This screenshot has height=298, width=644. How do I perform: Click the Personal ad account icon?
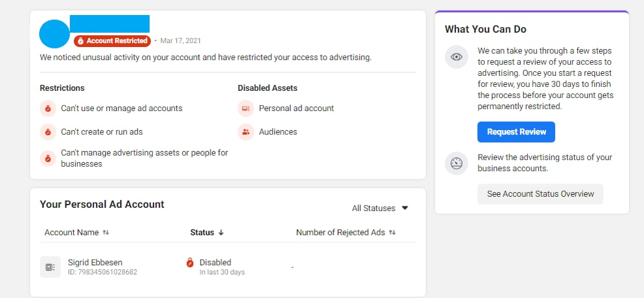pyautogui.click(x=246, y=108)
